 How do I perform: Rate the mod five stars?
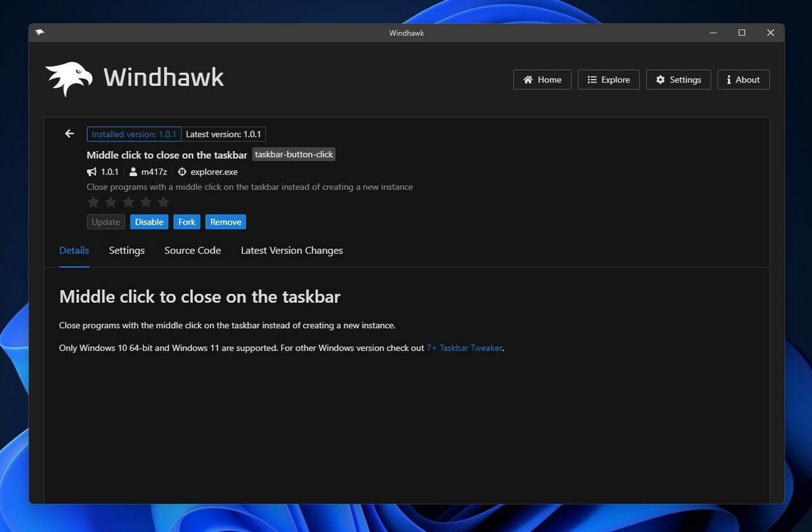coord(163,202)
